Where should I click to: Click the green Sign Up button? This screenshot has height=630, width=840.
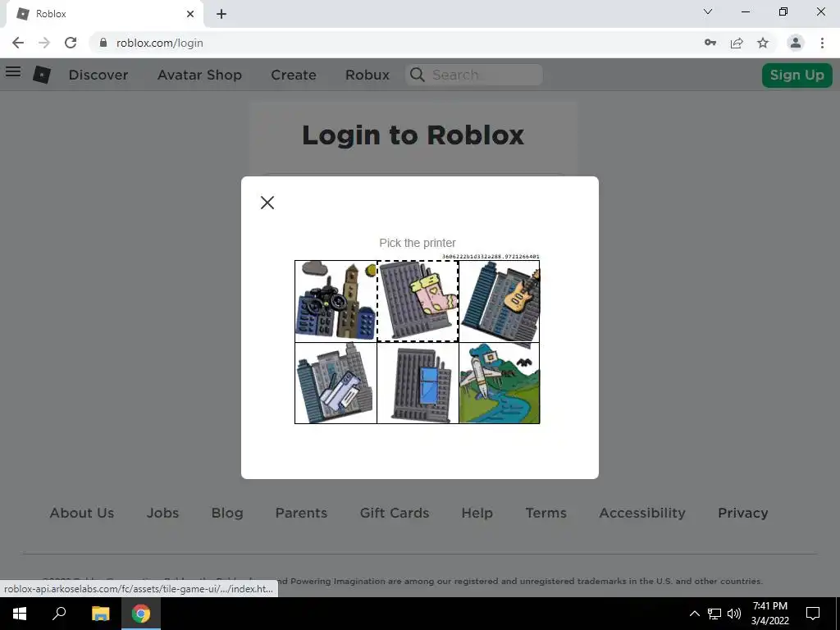pos(797,75)
